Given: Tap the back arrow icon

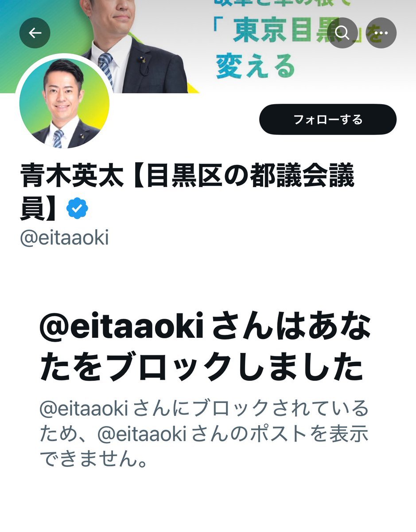Looking at the screenshot, I should pyautogui.click(x=35, y=33).
